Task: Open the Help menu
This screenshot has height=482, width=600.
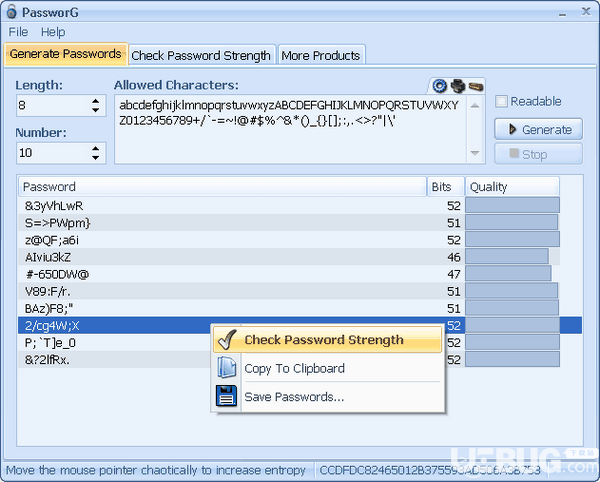Action: tap(53, 32)
